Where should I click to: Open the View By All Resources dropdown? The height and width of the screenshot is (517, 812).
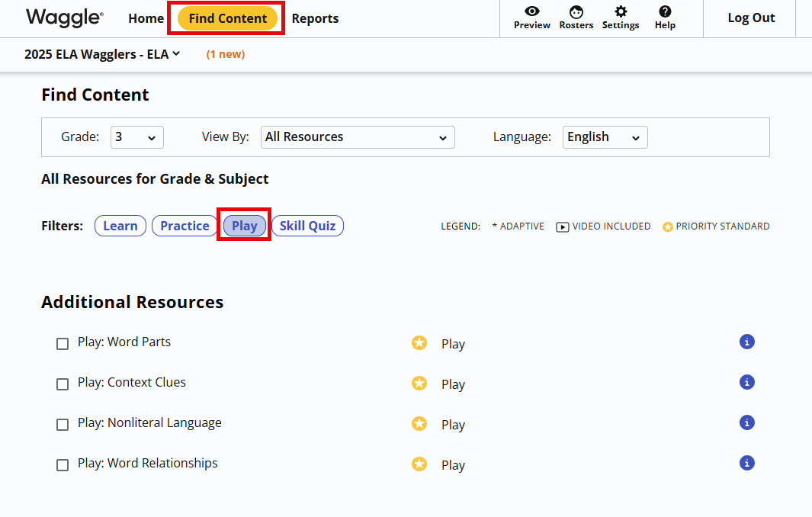pyautogui.click(x=358, y=137)
